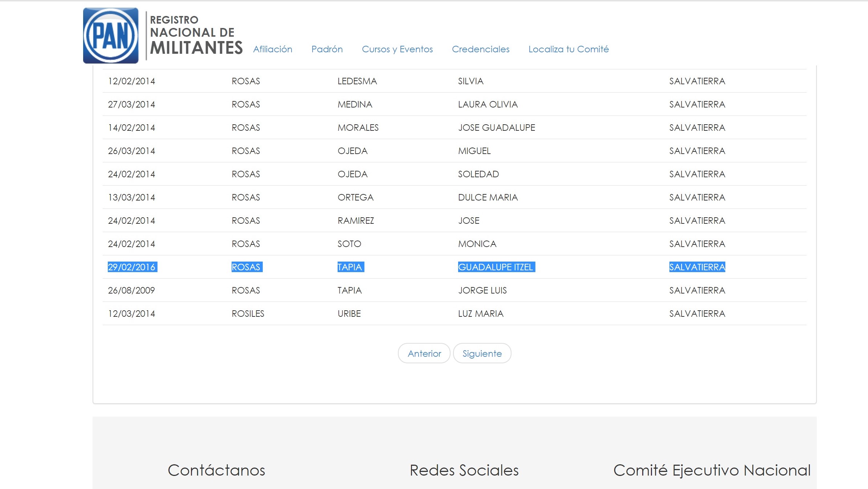Open the Afiliación menu item
This screenshot has width=868, height=489.
point(273,49)
